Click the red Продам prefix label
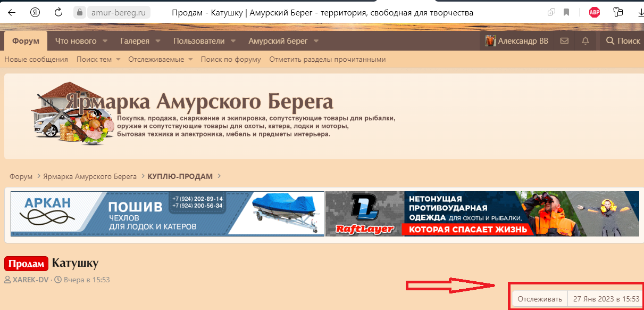Image resolution: width=644 pixels, height=310 pixels. 27,264
